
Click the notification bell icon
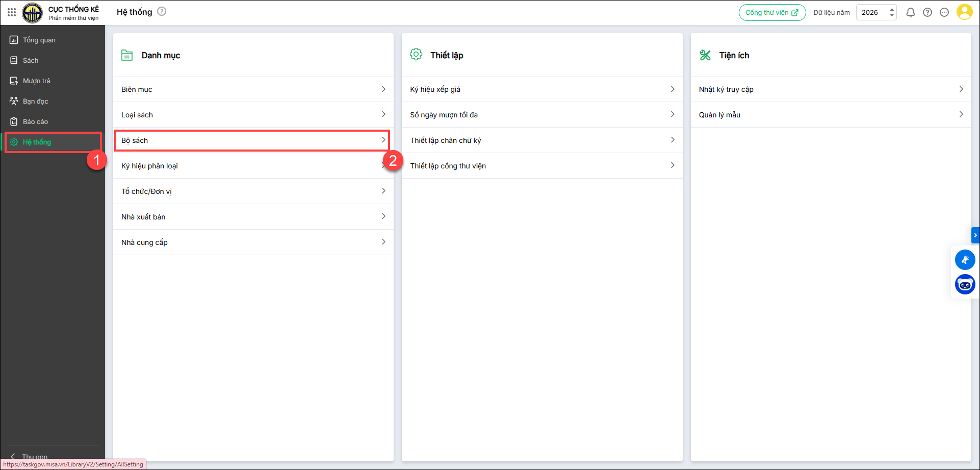click(x=910, y=12)
